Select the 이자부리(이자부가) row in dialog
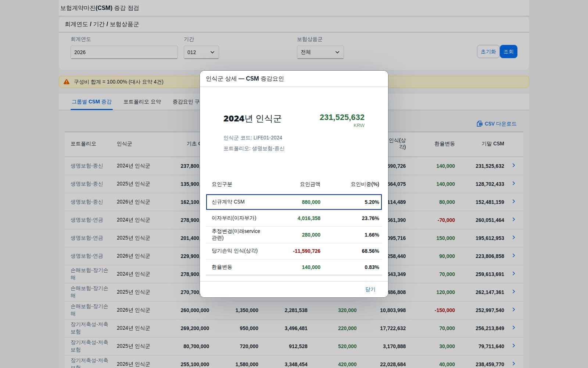Screen dimensions: 588x368 click(294, 218)
